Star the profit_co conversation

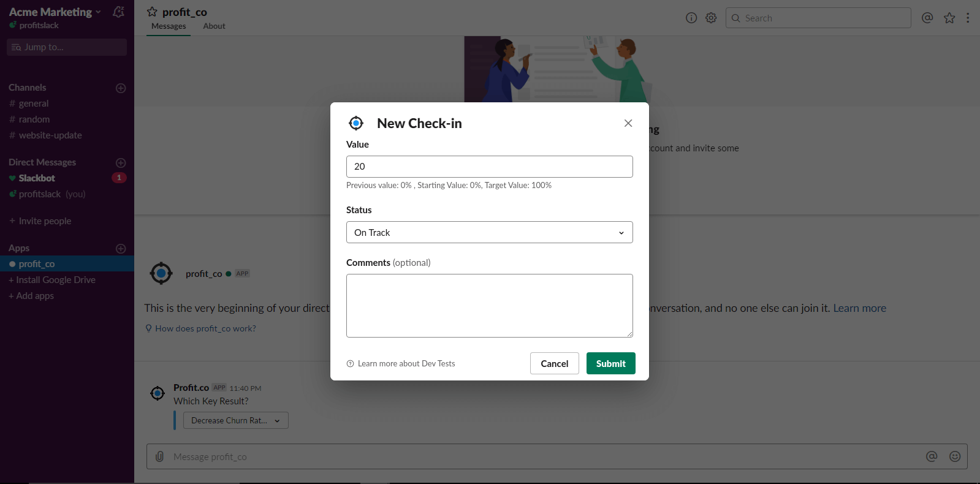tap(152, 12)
